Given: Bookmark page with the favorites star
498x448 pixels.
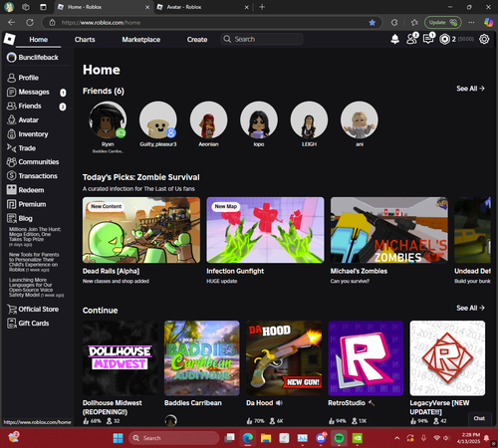Looking at the screenshot, I should point(373,23).
